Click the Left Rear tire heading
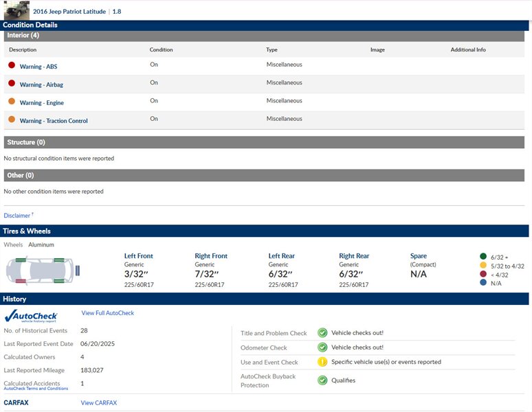The width and height of the screenshot is (532, 412). [282, 256]
